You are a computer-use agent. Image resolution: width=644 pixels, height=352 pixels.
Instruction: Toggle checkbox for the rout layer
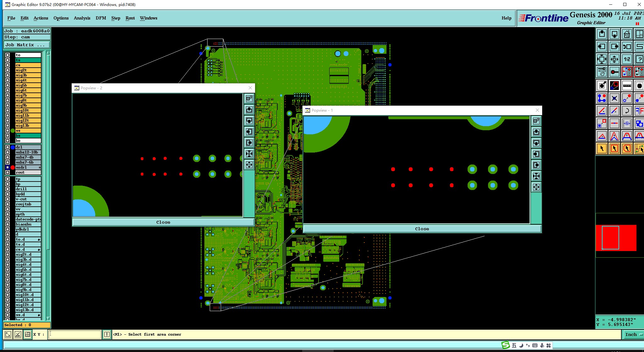8,172
